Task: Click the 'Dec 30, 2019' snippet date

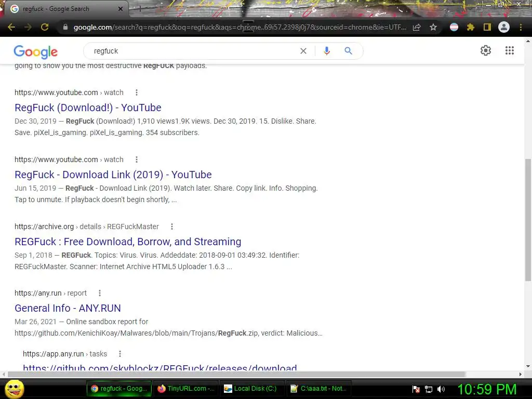Action: (x=35, y=121)
